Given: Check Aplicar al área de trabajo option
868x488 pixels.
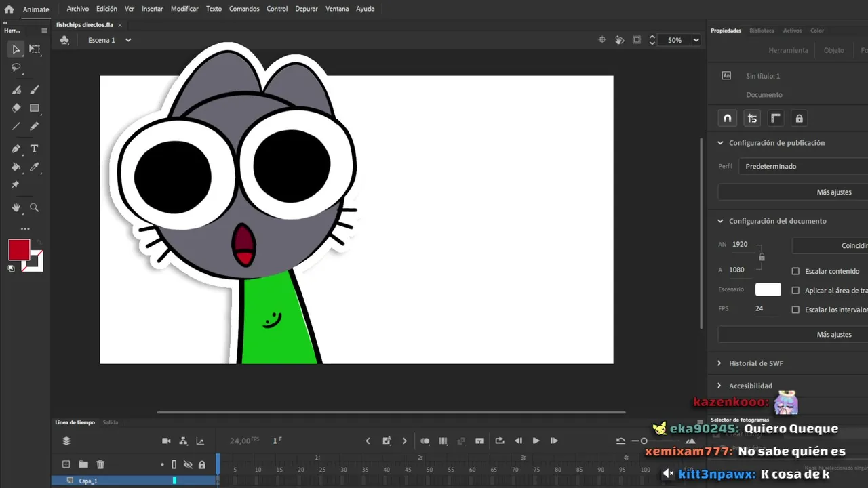Looking at the screenshot, I should (795, 290).
